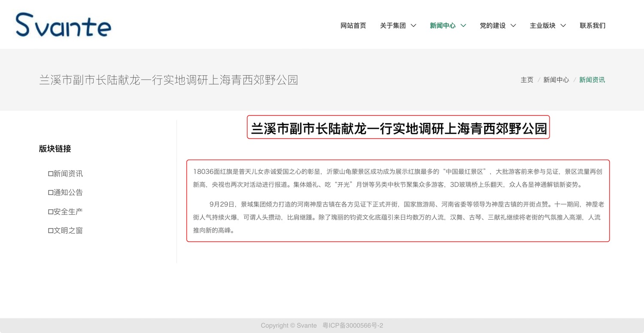644x333 pixels.
Task: Click the article paragraph starting with 9月29日
Action: pos(398,217)
